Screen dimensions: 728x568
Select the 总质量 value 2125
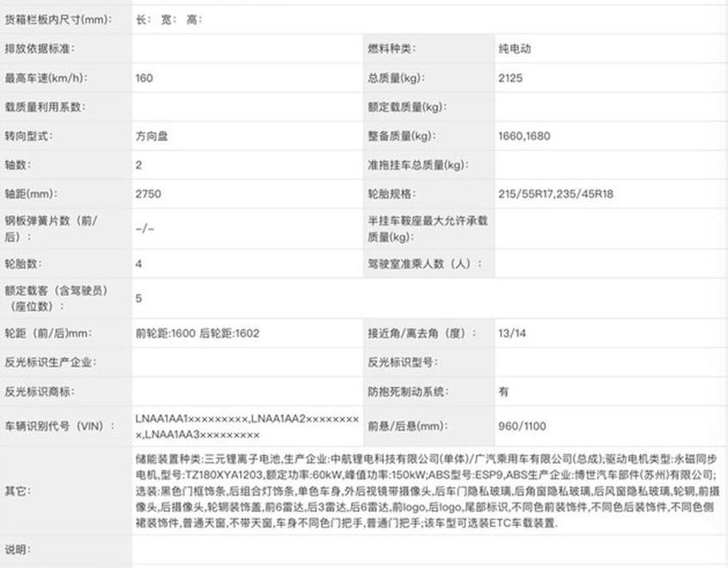[510, 78]
